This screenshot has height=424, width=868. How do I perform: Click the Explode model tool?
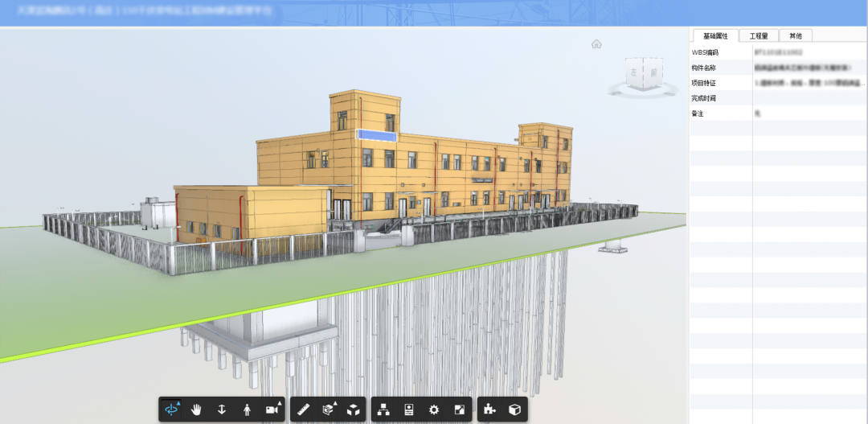pyautogui.click(x=353, y=410)
